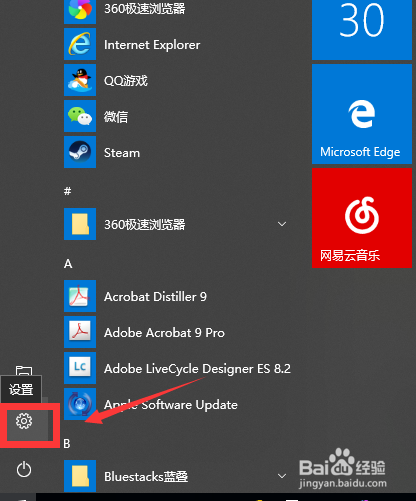Click the Internet Explorer text label
416x501 pixels.
[152, 45]
